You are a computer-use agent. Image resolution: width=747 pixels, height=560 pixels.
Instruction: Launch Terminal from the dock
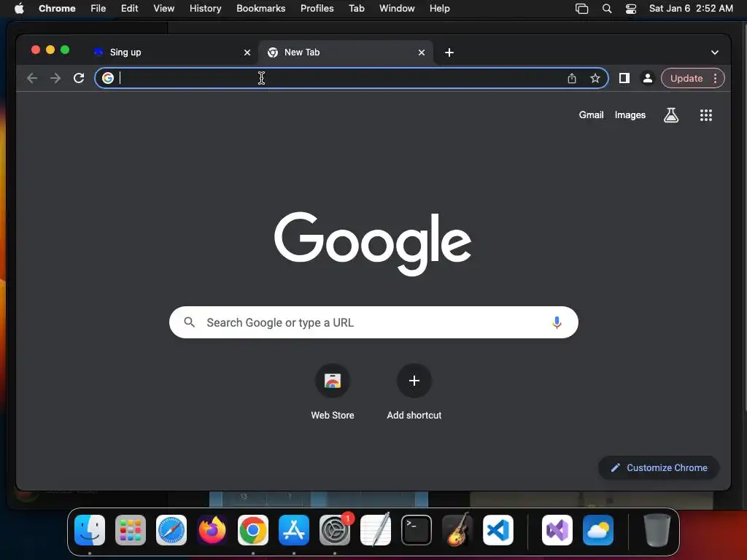pyautogui.click(x=417, y=530)
